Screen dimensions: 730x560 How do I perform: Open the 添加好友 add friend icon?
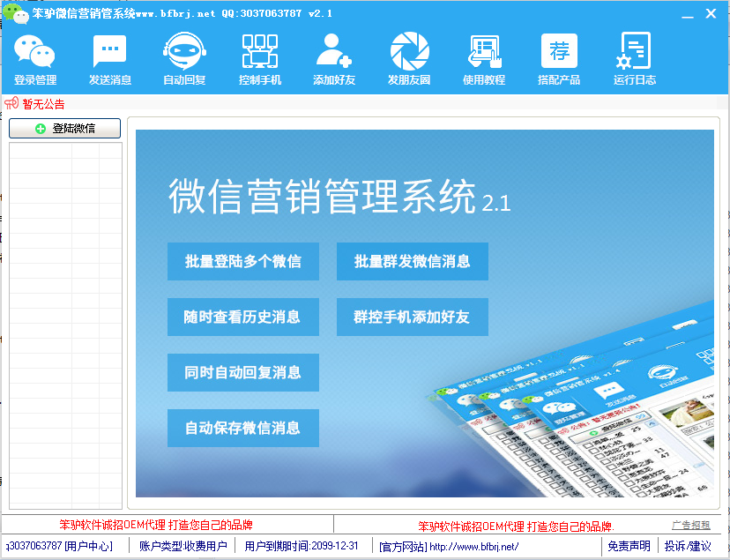[x=334, y=59]
